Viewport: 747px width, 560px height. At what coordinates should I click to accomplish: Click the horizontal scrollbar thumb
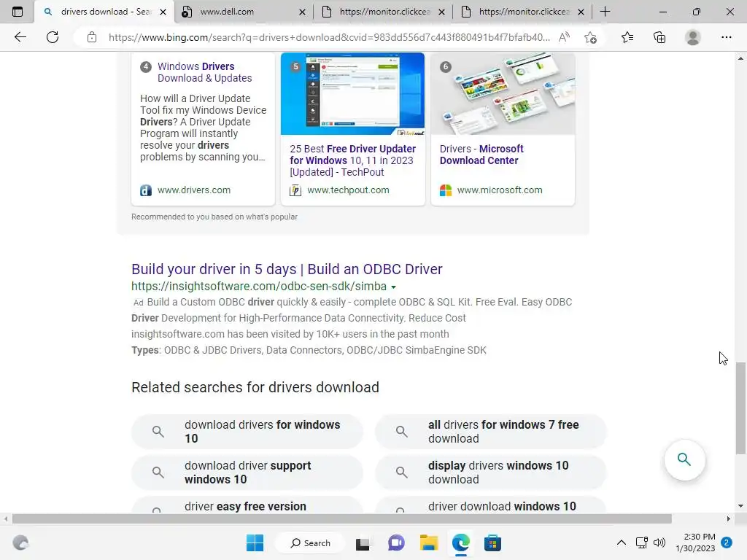tap(341, 518)
